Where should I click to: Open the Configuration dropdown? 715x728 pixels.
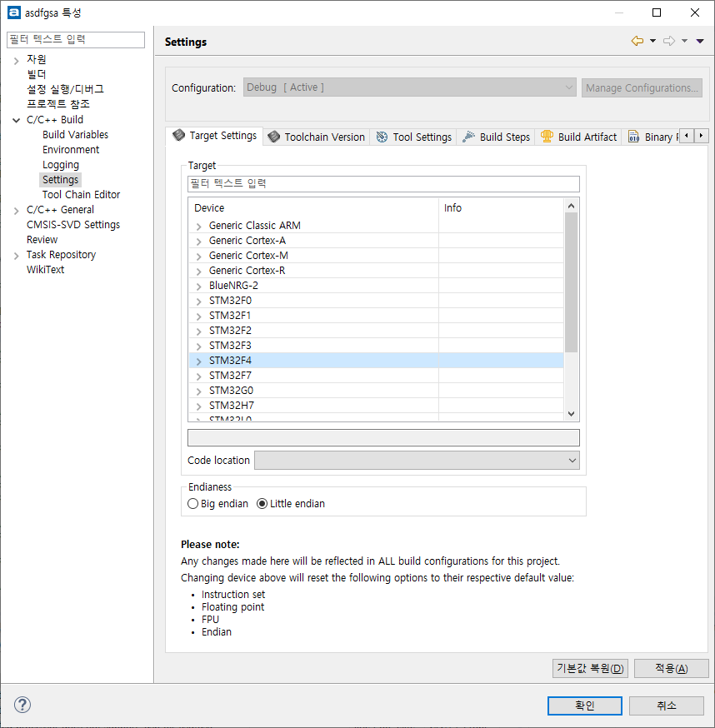[x=409, y=87]
